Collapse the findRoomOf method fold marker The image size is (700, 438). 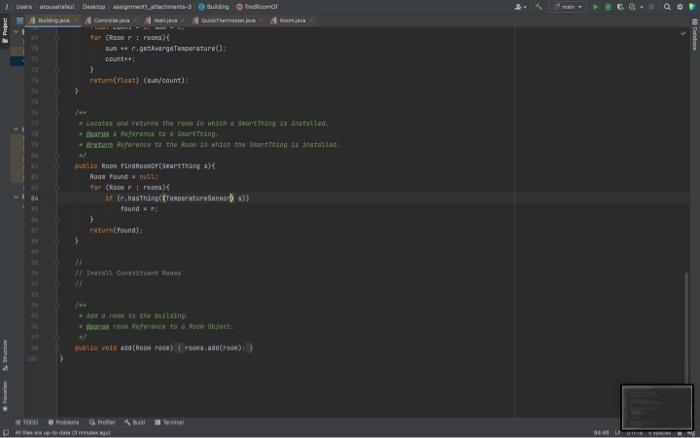[x=57, y=166]
